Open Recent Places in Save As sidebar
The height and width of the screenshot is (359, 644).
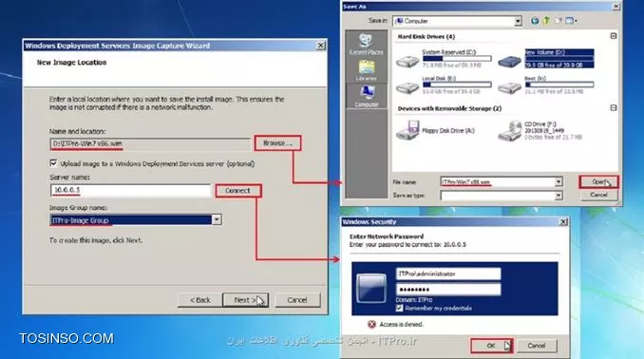[366, 44]
